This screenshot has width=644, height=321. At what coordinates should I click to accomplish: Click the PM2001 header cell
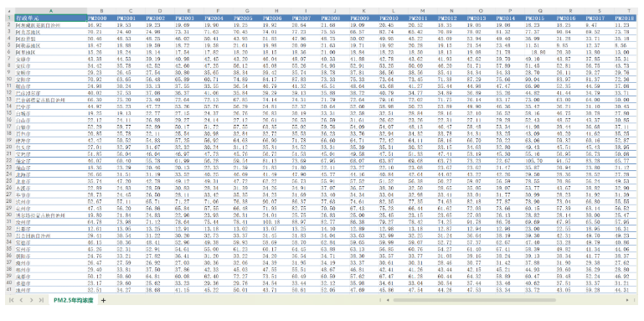131,18
